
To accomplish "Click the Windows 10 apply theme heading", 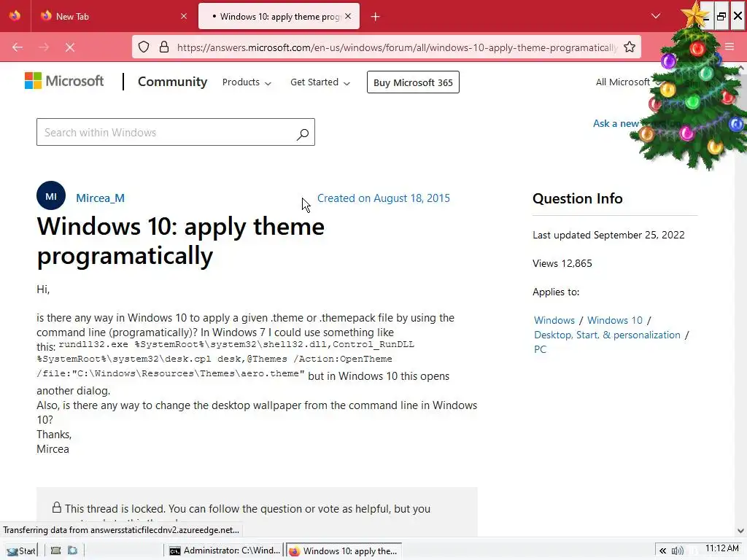I will tap(181, 241).
